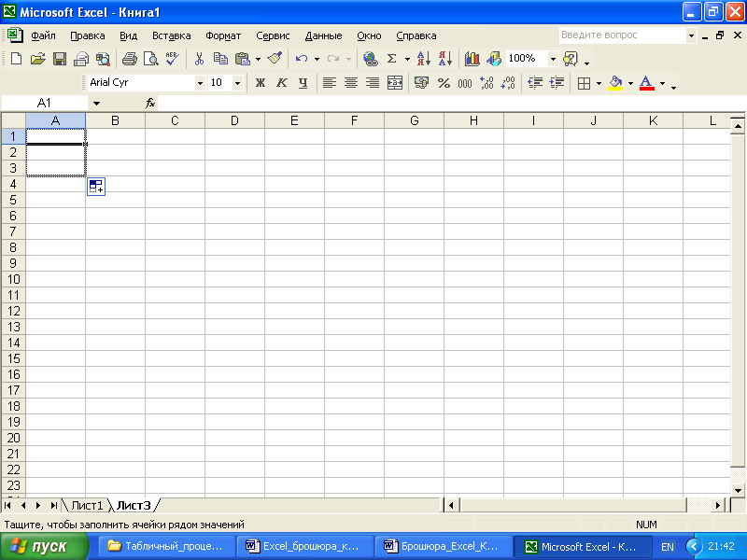Click the Cut (scissors) icon
The width and height of the screenshot is (747, 560).
click(199, 59)
